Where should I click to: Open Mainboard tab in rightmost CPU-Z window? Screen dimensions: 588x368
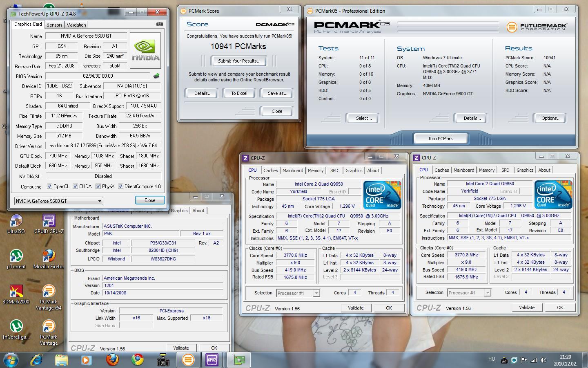coord(464,170)
